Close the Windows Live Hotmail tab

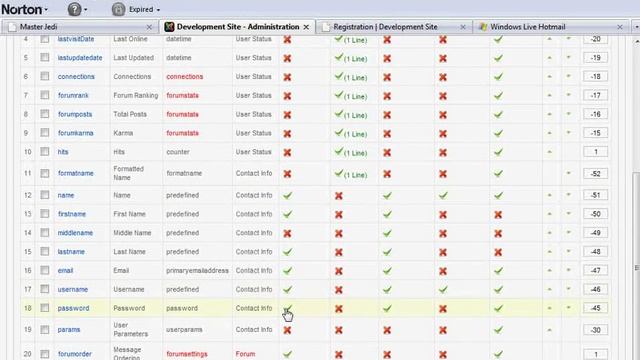click(x=620, y=27)
